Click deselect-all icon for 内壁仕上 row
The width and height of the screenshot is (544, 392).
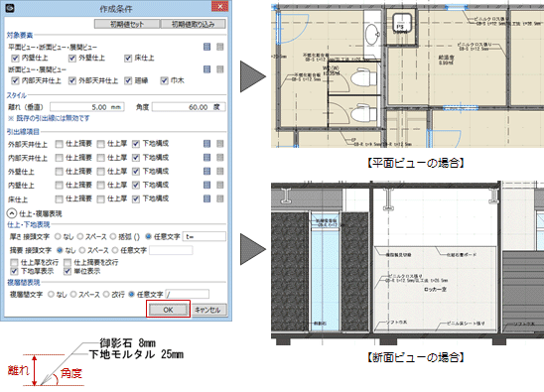click(x=220, y=185)
